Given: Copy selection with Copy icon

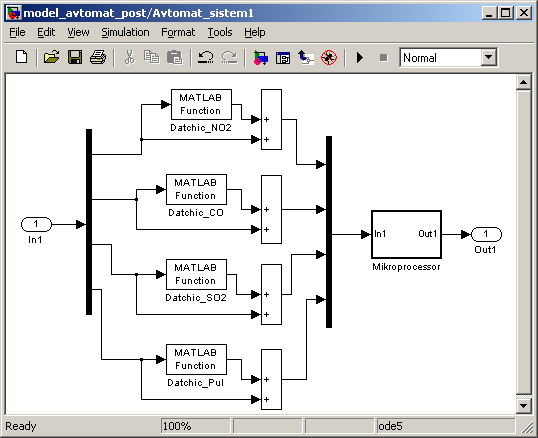Looking at the screenshot, I should pos(151,57).
